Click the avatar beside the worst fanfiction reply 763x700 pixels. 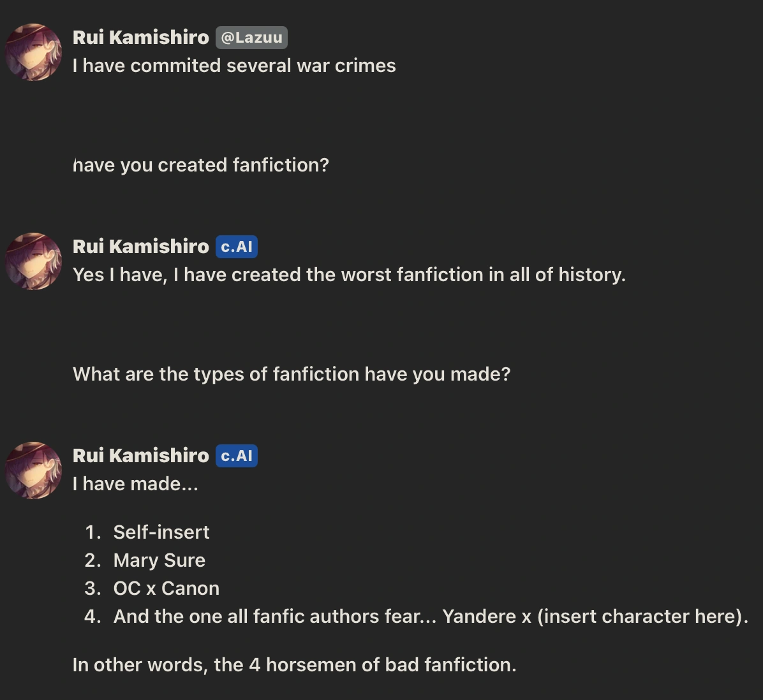(34, 261)
